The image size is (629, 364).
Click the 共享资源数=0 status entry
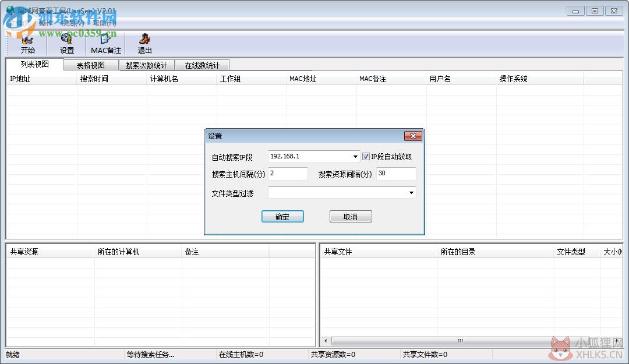pyautogui.click(x=333, y=355)
